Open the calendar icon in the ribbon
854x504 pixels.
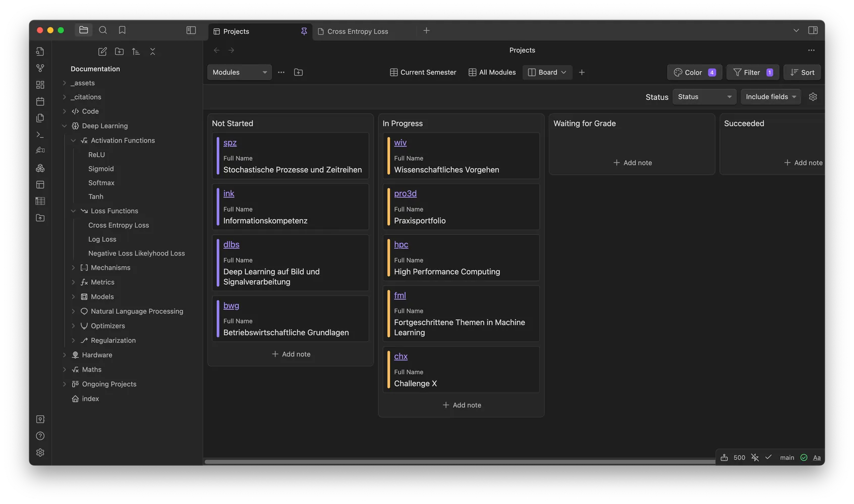tap(40, 101)
